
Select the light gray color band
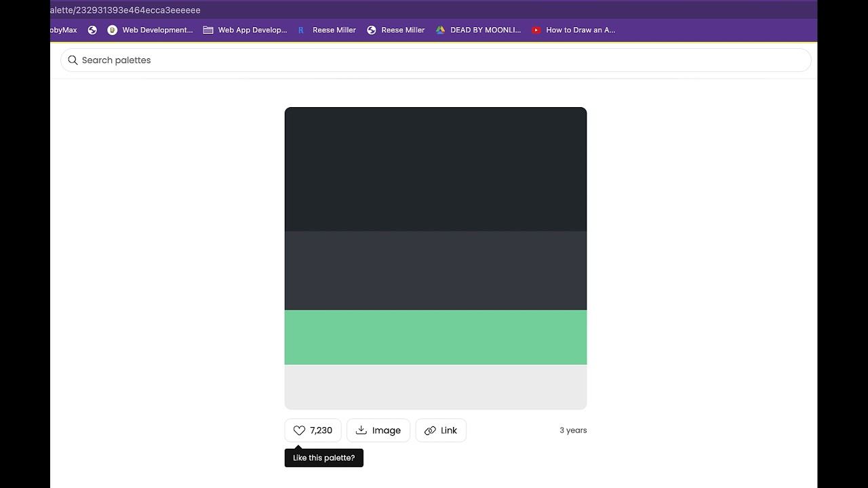point(435,387)
